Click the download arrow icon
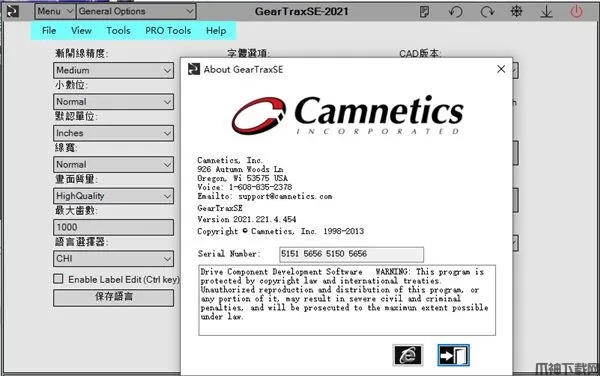 click(546, 11)
